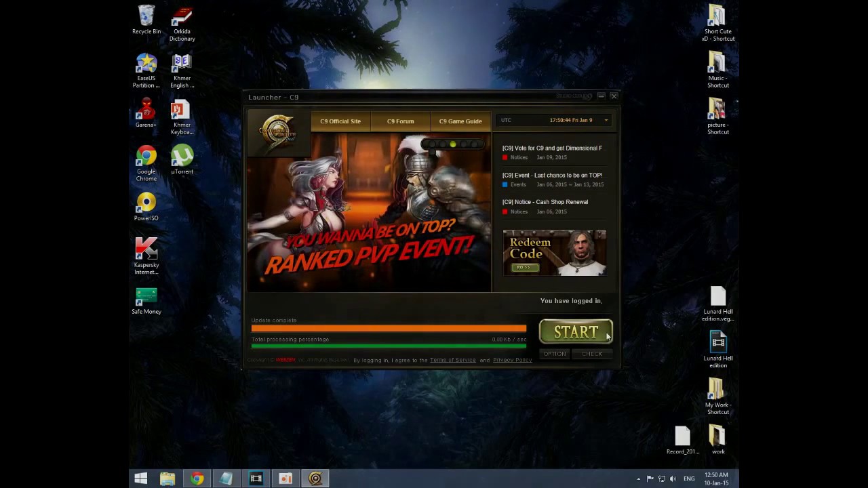Image resolution: width=868 pixels, height=488 pixels.
Task: Select the Record_201 file icon
Action: pos(683,441)
